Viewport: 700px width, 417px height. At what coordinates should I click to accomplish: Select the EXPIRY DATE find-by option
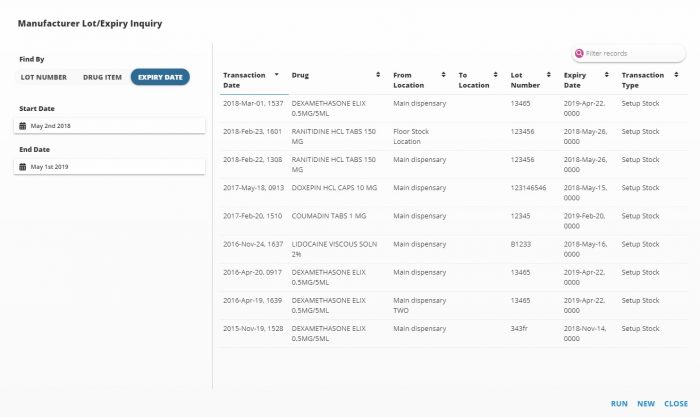click(160, 77)
